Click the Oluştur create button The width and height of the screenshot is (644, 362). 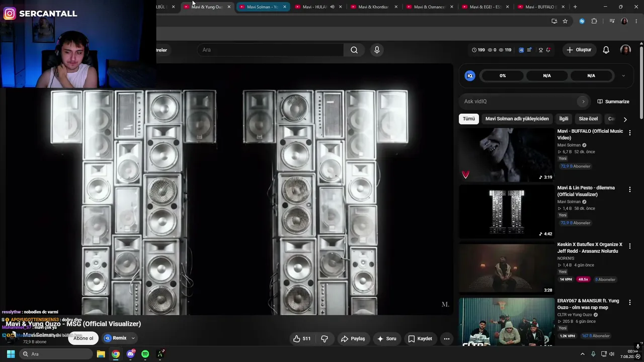579,50
